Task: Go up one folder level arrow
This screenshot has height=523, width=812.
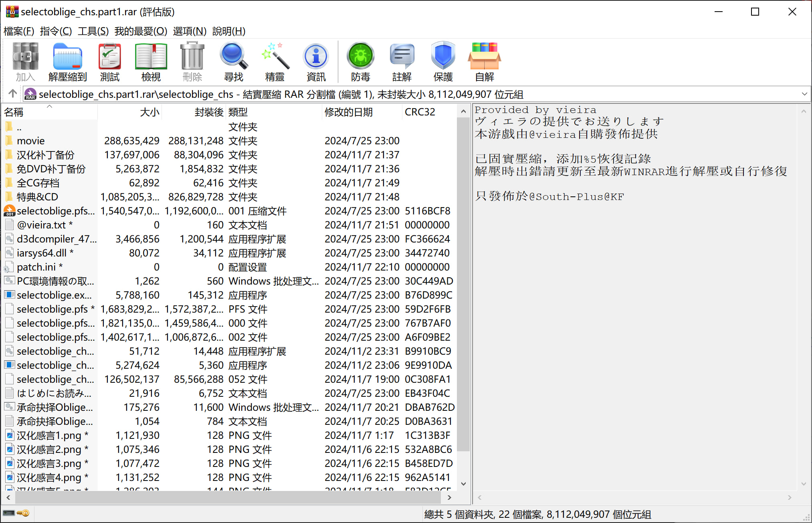Action: (12, 94)
